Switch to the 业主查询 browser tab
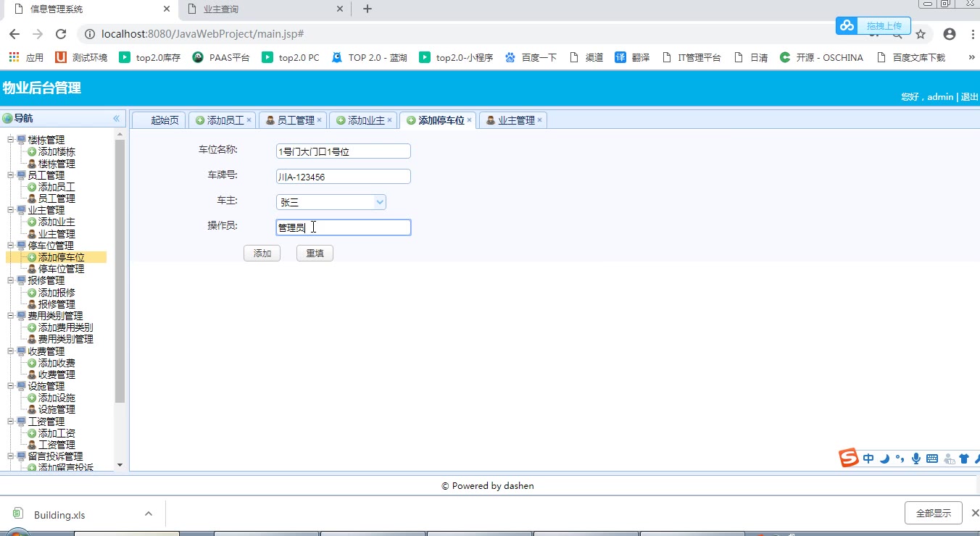This screenshot has width=980, height=536. (x=265, y=9)
